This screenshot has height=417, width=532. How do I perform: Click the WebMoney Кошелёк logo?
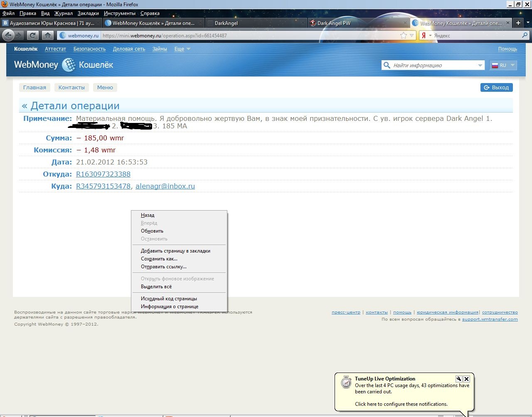tap(64, 65)
